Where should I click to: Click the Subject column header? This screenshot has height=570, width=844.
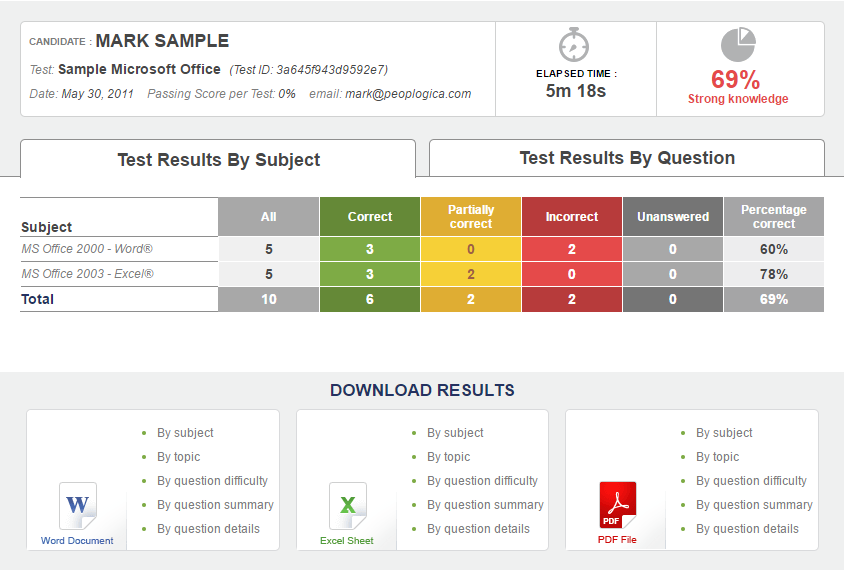click(46, 227)
